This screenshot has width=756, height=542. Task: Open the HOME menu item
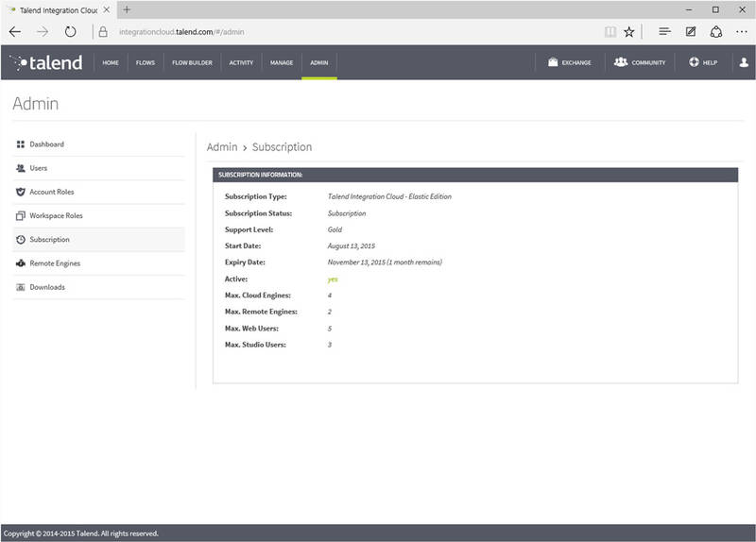[111, 62]
